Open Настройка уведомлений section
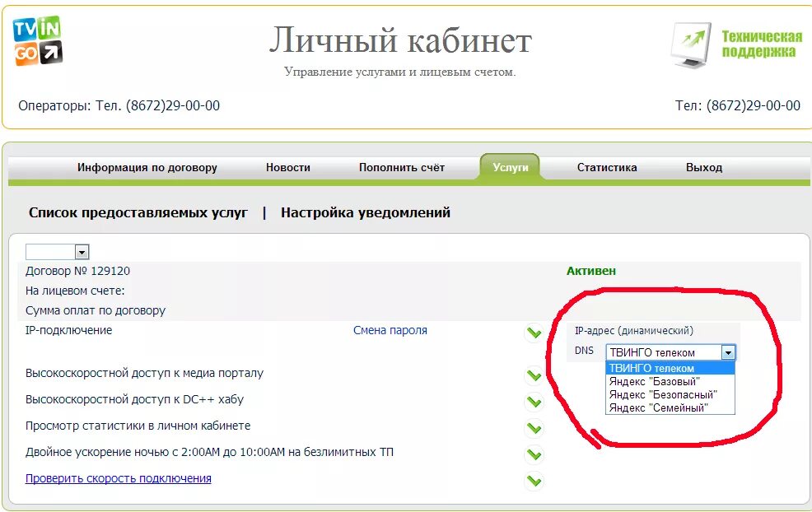Viewport: 812px width, 512px height. tap(366, 212)
